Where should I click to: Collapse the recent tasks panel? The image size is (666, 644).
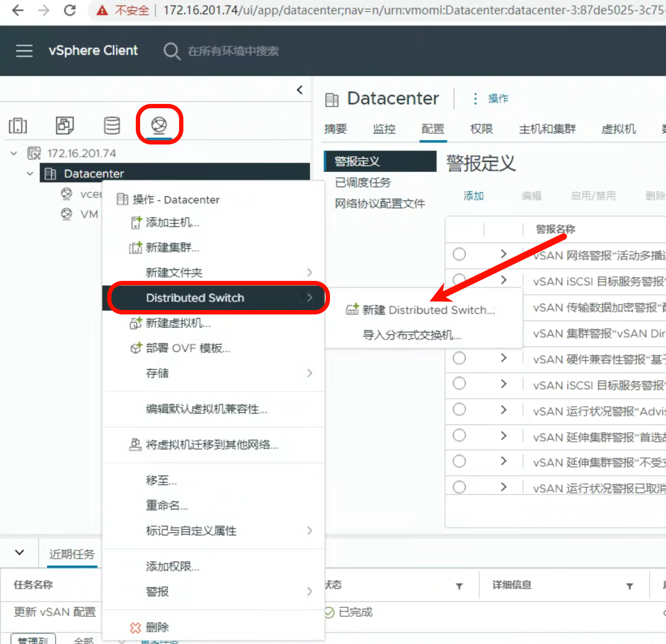pos(19,553)
